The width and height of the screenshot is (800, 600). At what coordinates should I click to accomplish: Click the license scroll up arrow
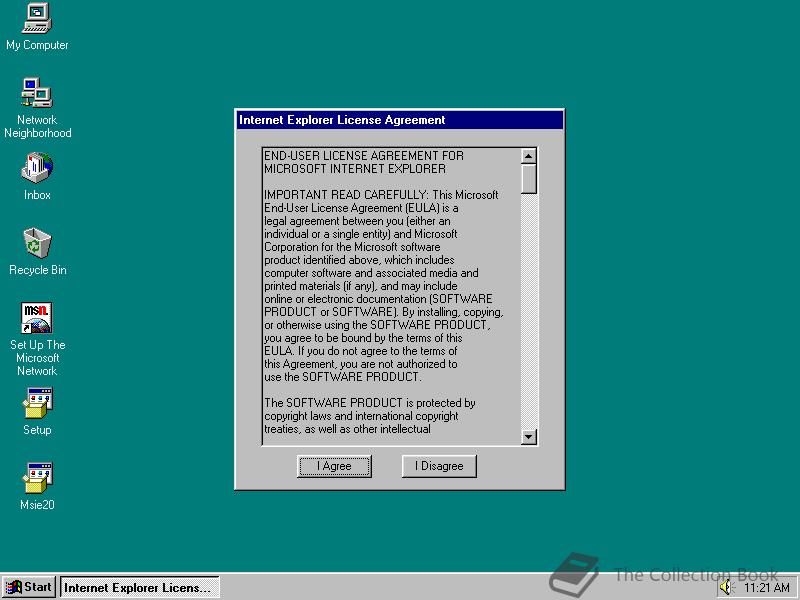coord(529,156)
